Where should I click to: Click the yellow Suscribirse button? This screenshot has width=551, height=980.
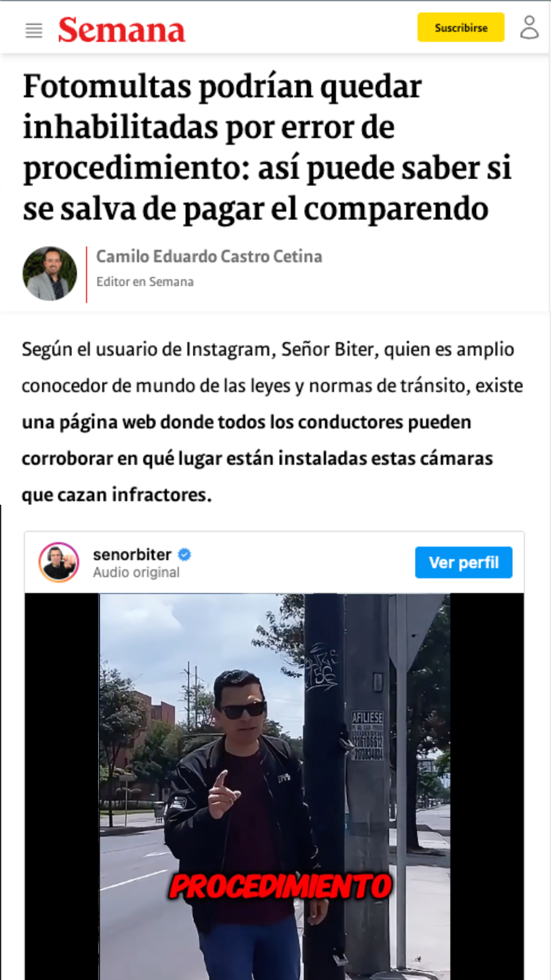tap(461, 28)
